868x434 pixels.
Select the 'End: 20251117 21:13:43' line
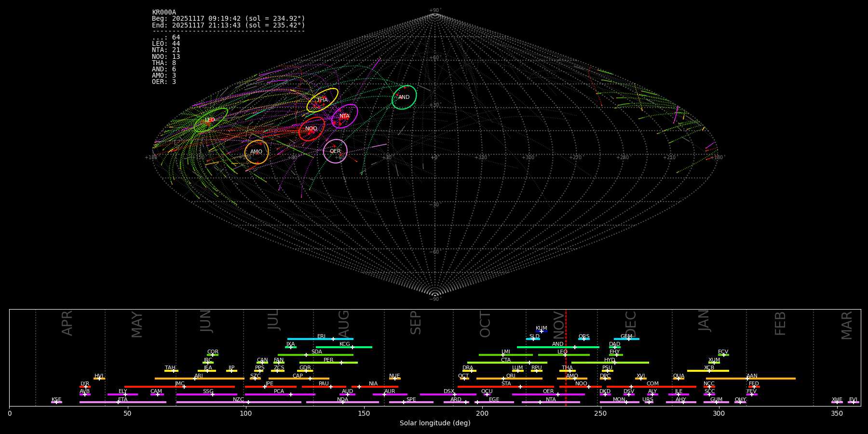[x=229, y=25]
